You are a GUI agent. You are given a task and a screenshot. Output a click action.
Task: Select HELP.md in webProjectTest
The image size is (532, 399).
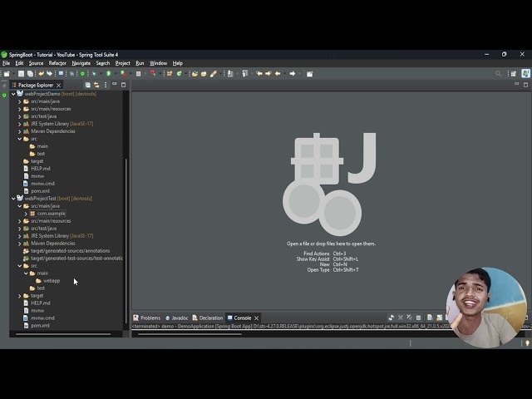pos(37,303)
